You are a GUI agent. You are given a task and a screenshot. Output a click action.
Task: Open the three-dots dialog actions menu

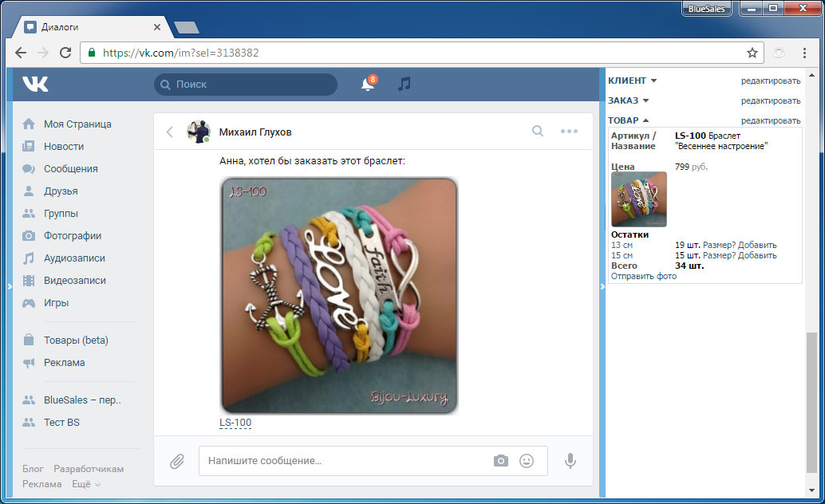(569, 132)
